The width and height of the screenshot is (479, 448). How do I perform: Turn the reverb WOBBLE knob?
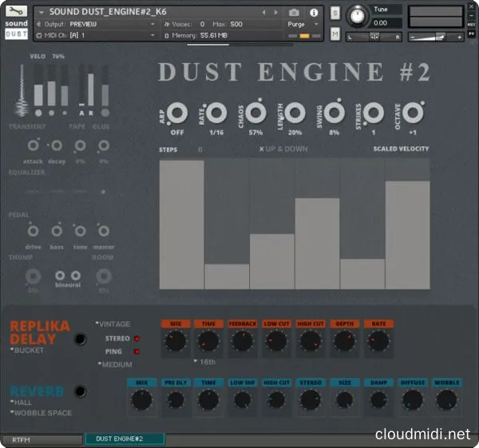[x=446, y=400]
